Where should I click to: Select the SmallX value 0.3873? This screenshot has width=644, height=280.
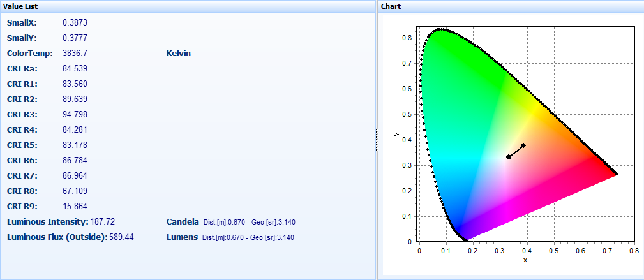pos(75,22)
